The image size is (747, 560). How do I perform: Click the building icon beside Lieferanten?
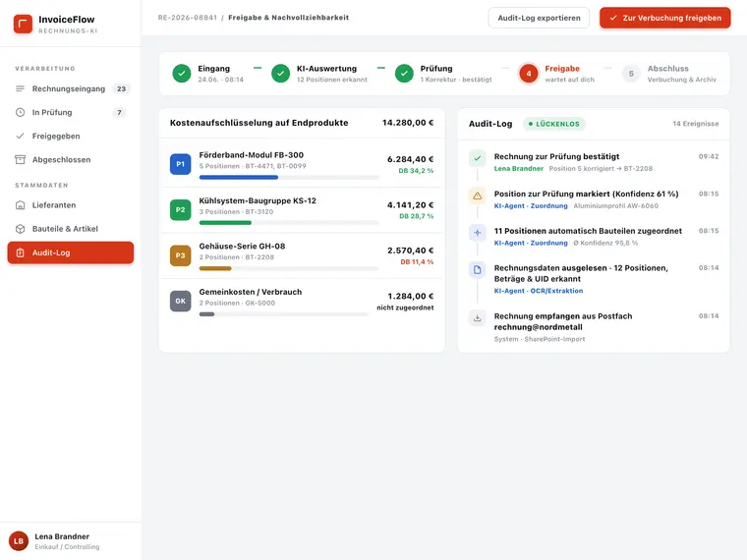click(20, 205)
